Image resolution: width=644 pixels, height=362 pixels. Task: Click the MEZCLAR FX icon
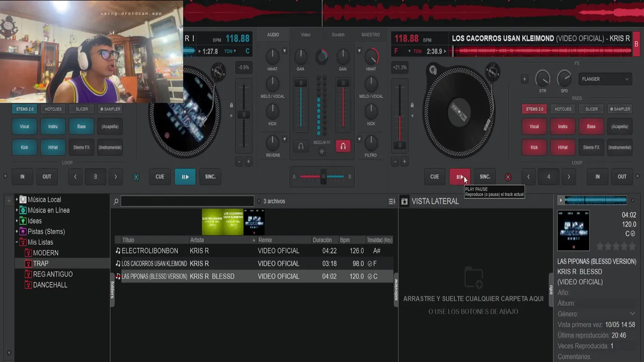pyautogui.click(x=322, y=151)
